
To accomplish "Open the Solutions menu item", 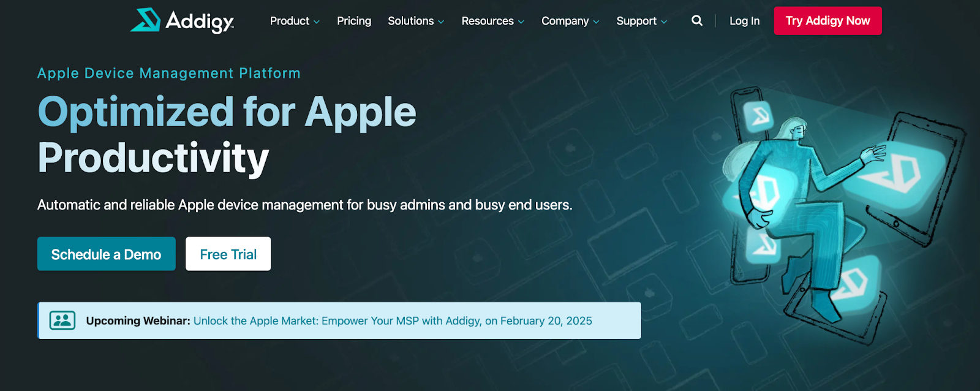I will 411,21.
